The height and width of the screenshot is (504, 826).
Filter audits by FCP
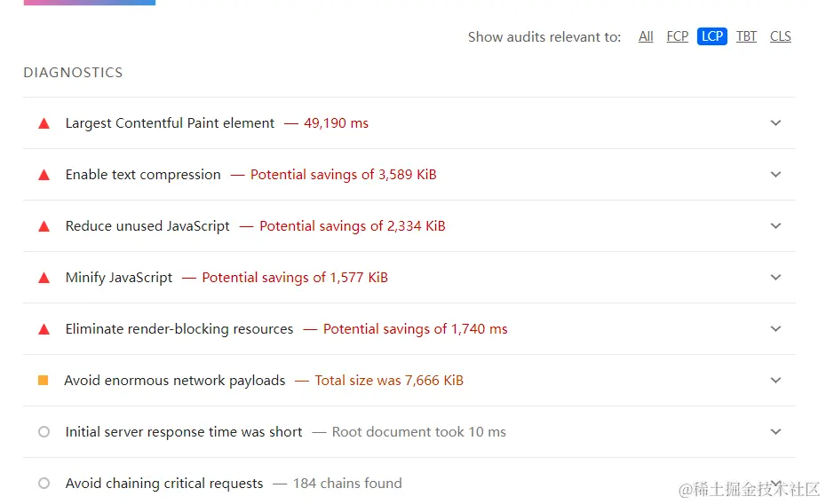[678, 36]
